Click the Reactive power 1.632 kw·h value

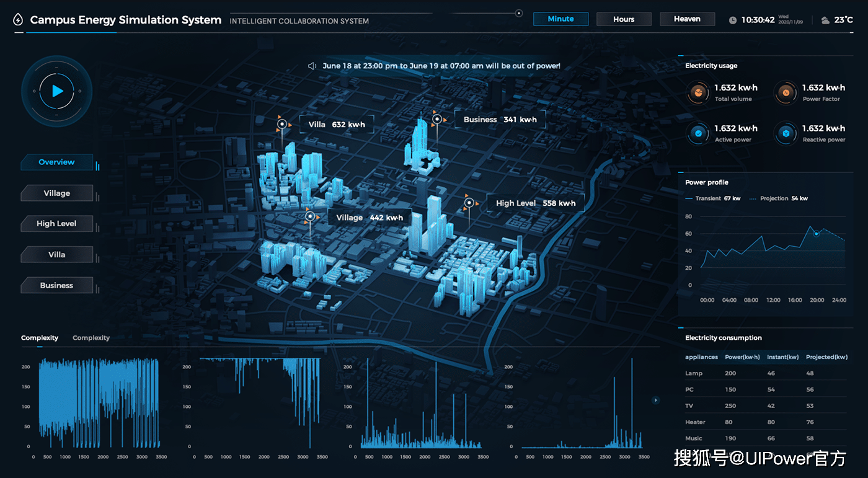tap(823, 128)
